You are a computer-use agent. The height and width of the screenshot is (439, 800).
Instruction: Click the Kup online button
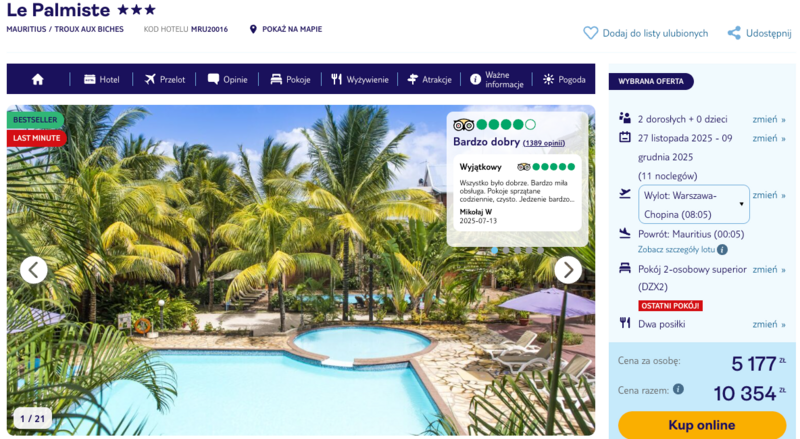(x=702, y=425)
